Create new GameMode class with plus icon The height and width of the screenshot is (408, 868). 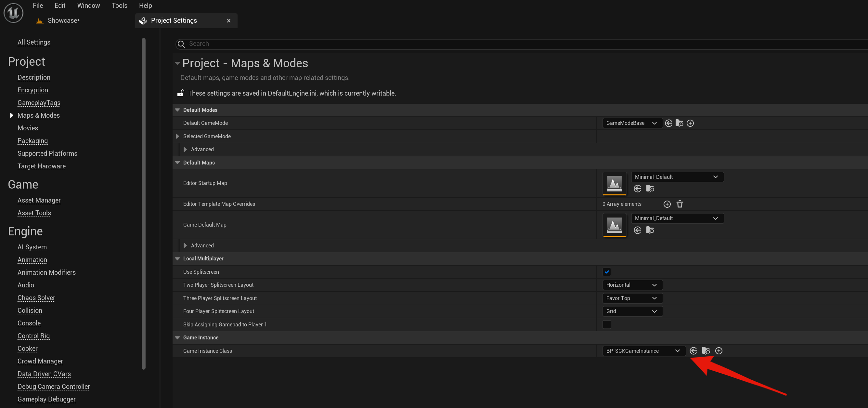[x=690, y=123]
